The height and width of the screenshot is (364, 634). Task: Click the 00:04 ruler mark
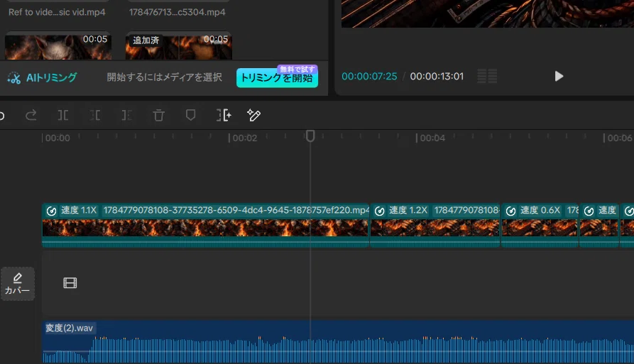click(x=432, y=138)
